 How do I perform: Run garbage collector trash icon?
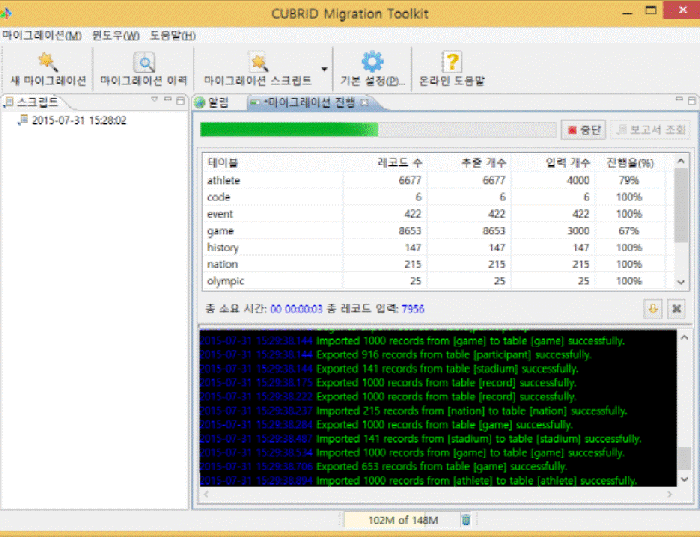tap(466, 519)
